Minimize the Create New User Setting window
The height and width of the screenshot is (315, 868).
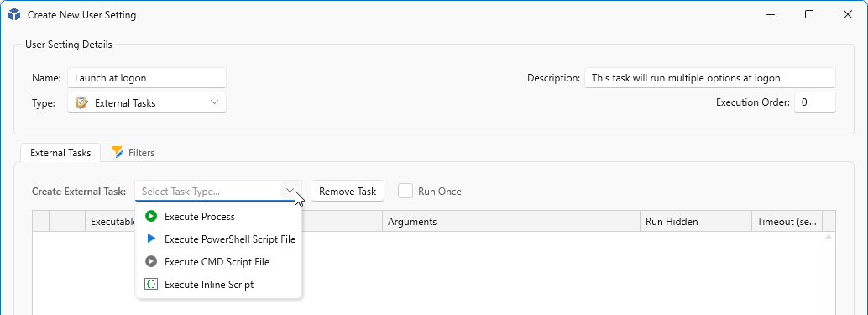[771, 15]
